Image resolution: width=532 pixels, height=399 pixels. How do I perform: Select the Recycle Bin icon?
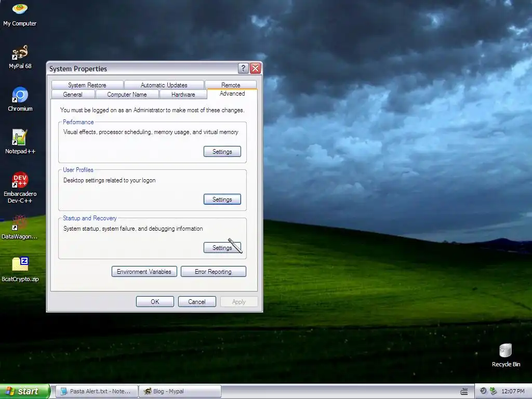point(506,355)
